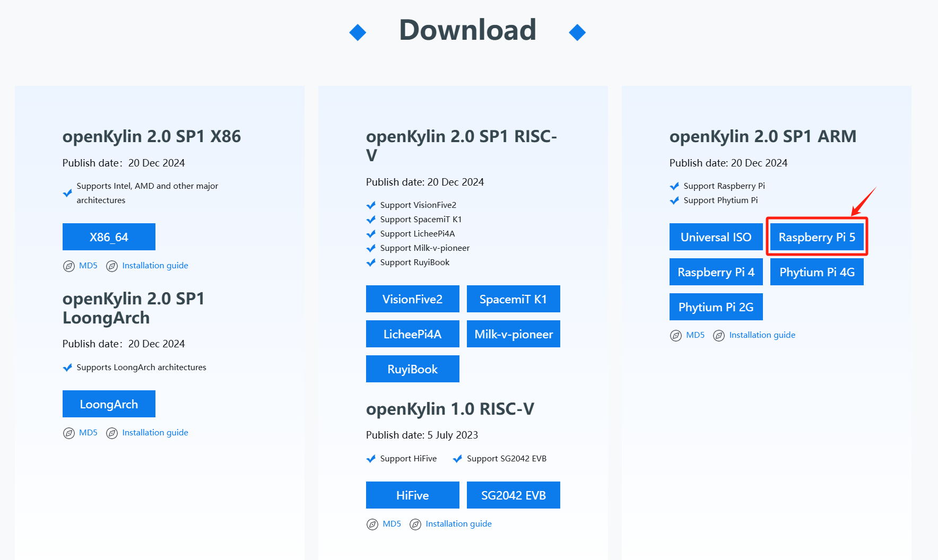
Task: Click the openKylin 2.0 SP1 LoongArch heading
Action: pos(133,308)
